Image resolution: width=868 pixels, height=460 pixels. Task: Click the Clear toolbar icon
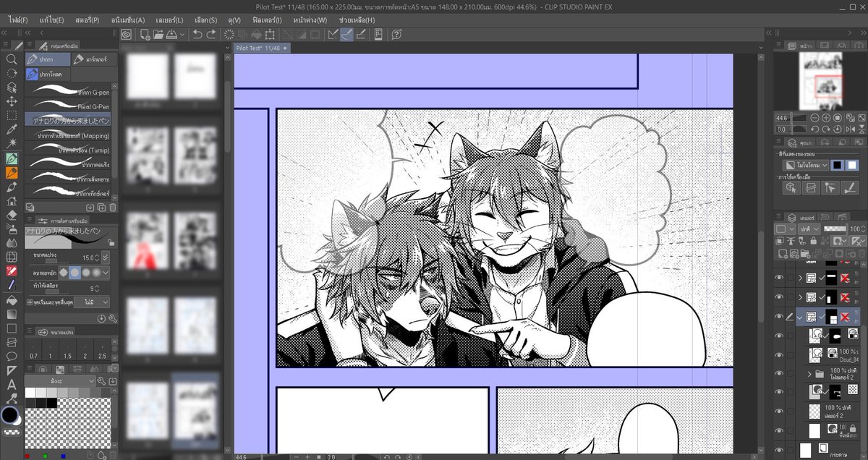[229, 34]
